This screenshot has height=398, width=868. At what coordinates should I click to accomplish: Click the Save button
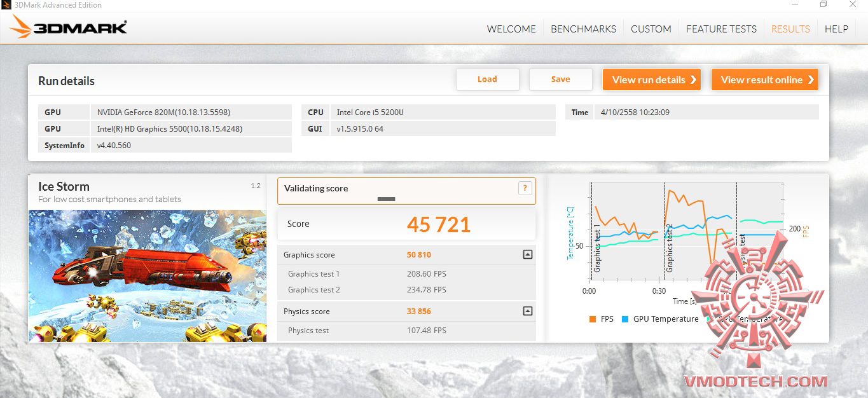click(561, 79)
